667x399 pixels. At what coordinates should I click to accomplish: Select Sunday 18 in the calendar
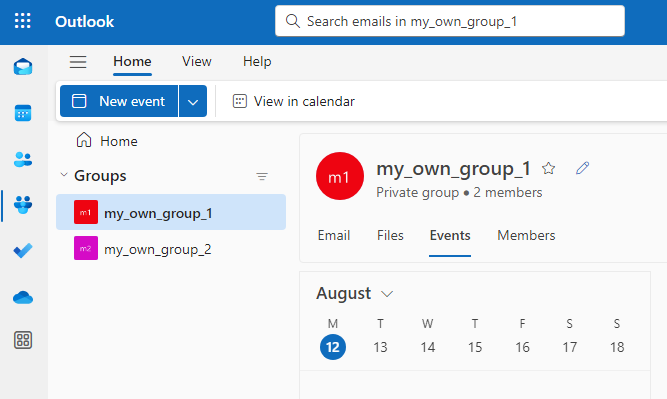pos(617,347)
